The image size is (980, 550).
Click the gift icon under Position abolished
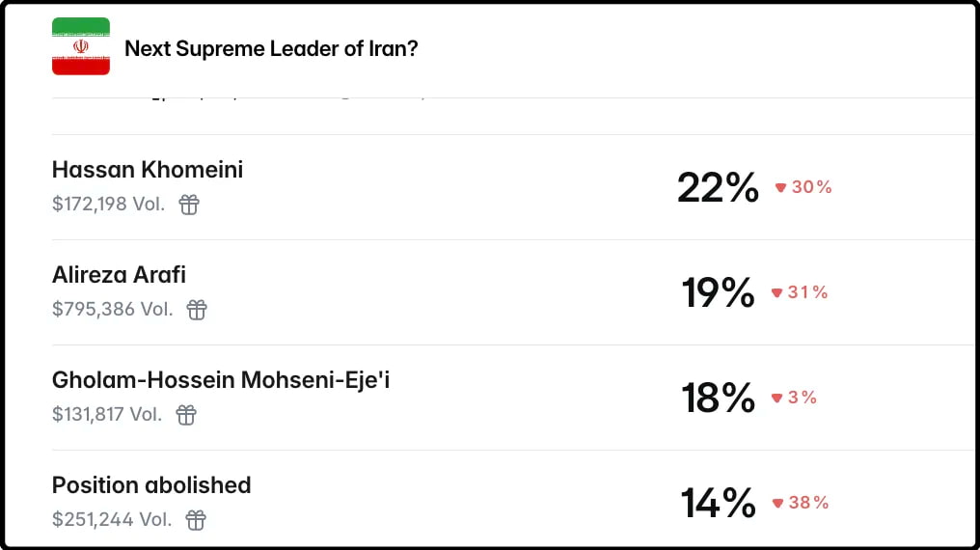(196, 520)
